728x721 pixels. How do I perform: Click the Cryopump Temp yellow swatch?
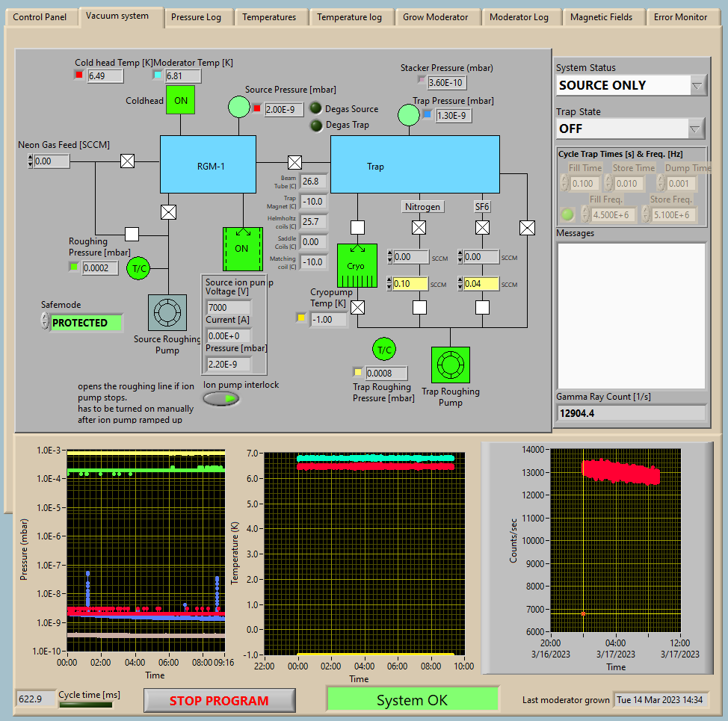click(301, 318)
